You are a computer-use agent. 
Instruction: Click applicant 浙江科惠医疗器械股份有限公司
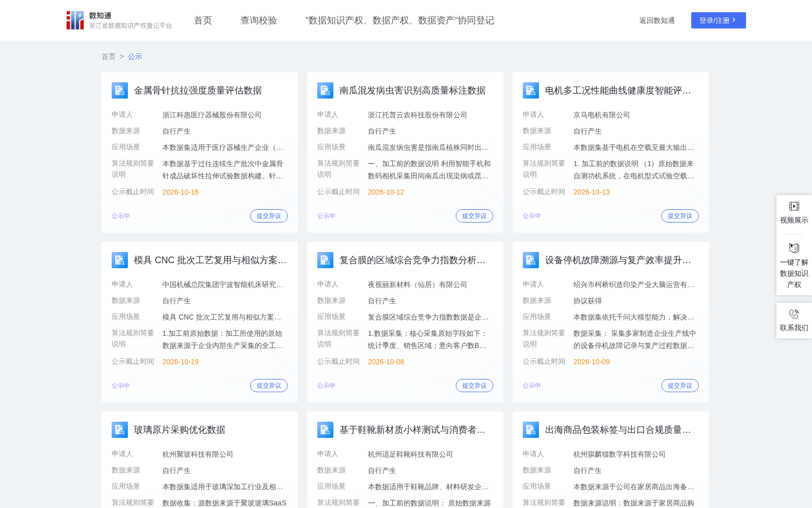click(212, 115)
